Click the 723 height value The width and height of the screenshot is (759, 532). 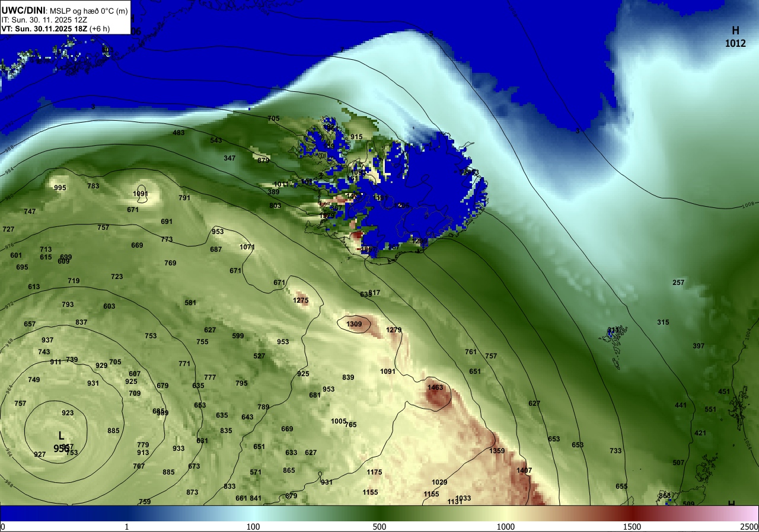[x=117, y=277]
